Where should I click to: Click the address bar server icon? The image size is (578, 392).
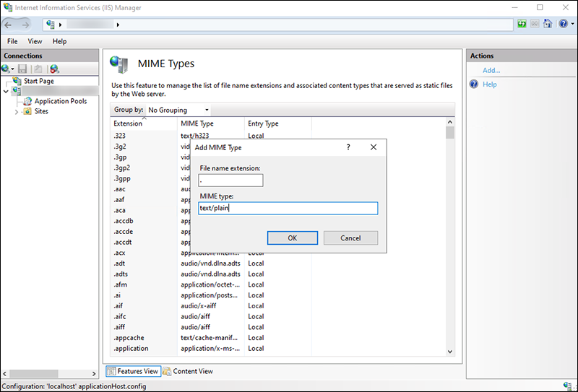point(51,25)
